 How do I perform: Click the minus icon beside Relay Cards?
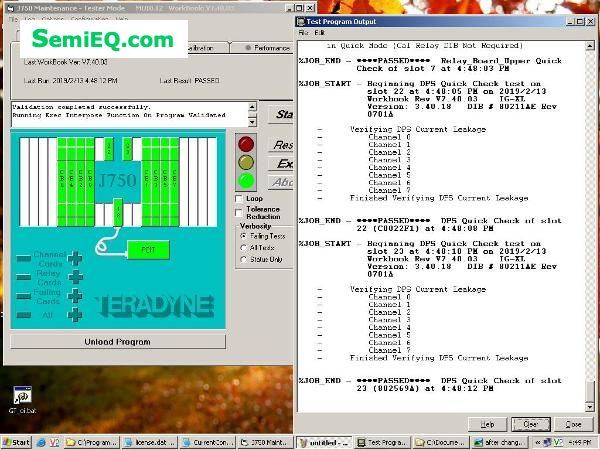click(24, 277)
